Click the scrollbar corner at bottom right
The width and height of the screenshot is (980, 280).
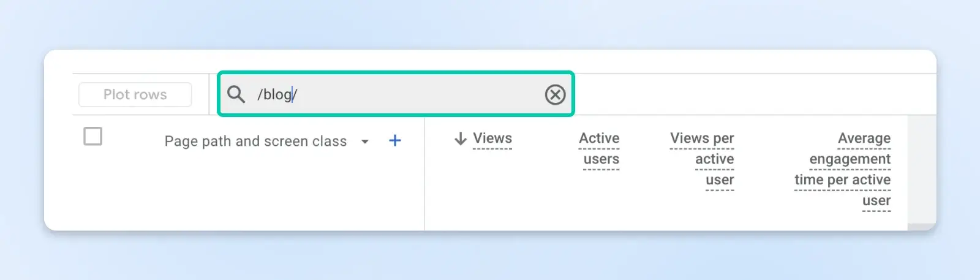tap(922, 227)
